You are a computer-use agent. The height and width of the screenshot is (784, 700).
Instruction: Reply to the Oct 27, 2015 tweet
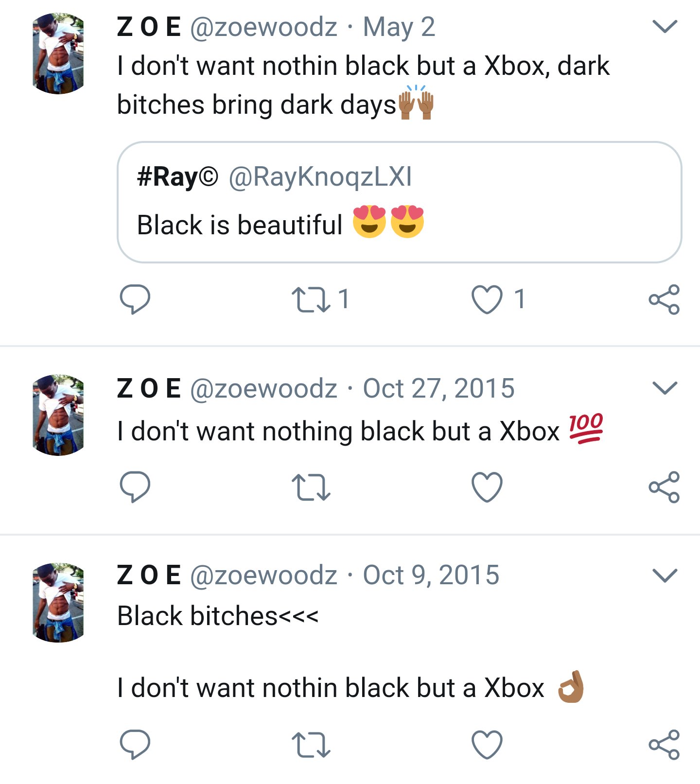tap(135, 486)
